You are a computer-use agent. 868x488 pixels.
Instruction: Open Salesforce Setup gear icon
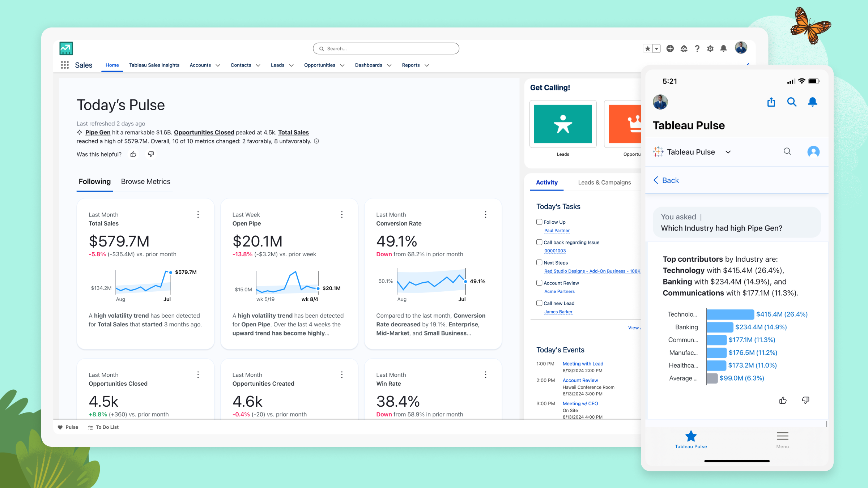(x=710, y=48)
